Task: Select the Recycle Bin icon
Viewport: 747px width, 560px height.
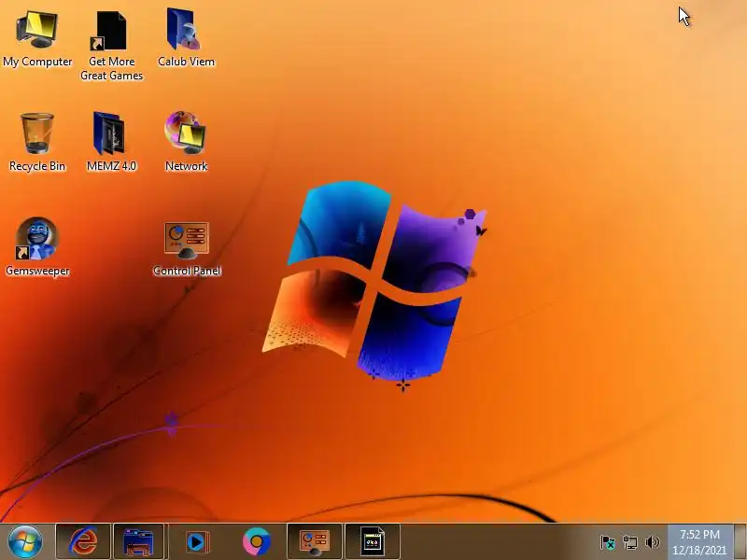Action: (37, 142)
